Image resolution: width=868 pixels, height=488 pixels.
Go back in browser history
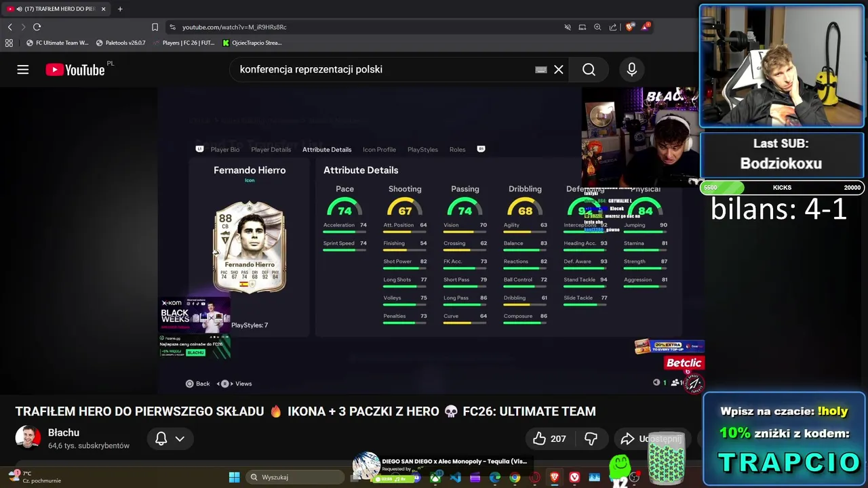click(9, 27)
